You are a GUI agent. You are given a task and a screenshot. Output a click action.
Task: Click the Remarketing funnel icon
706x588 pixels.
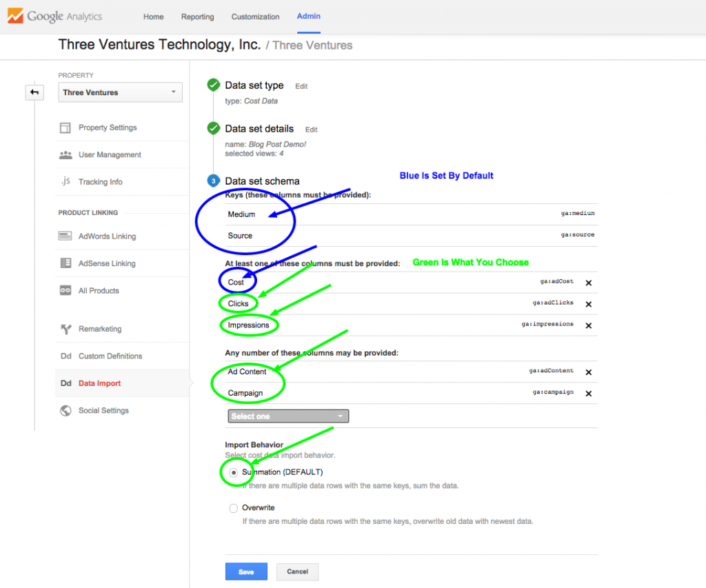[x=65, y=329]
